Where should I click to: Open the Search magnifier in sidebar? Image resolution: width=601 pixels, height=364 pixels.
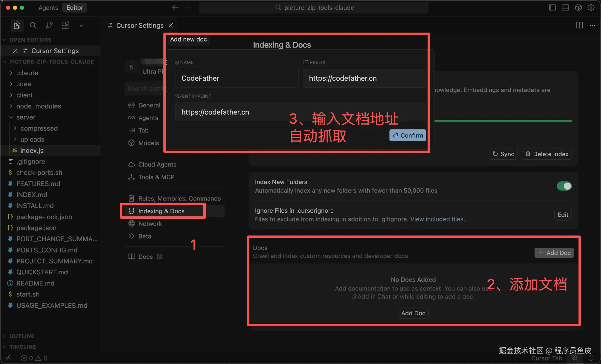coord(33,25)
